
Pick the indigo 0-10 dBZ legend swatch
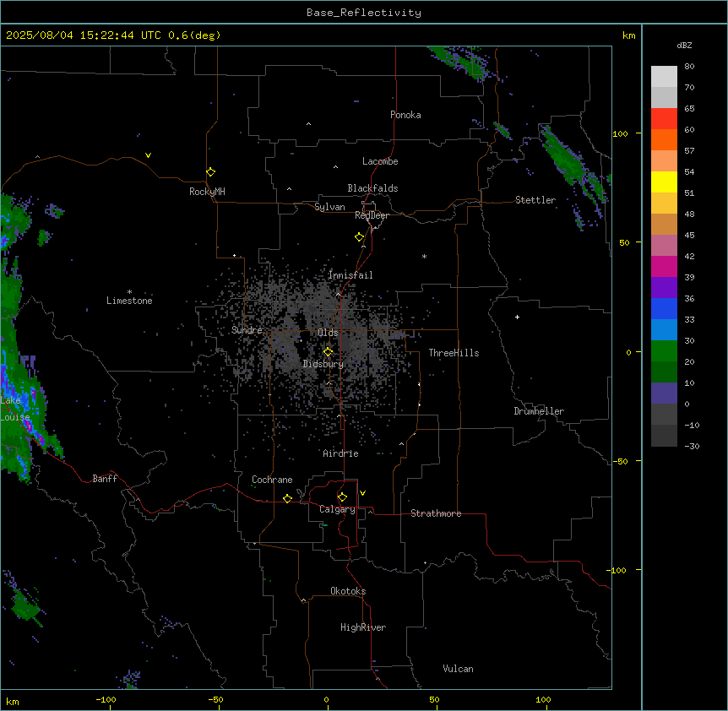tap(664, 393)
